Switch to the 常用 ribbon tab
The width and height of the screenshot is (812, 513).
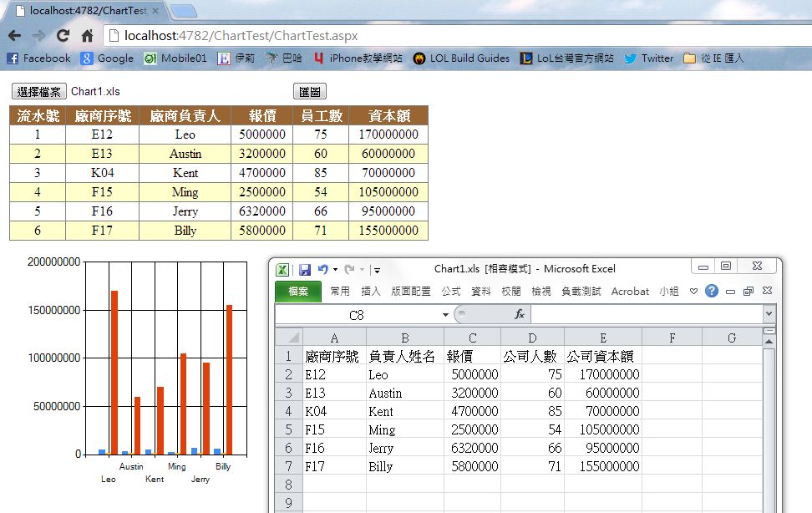coord(340,292)
